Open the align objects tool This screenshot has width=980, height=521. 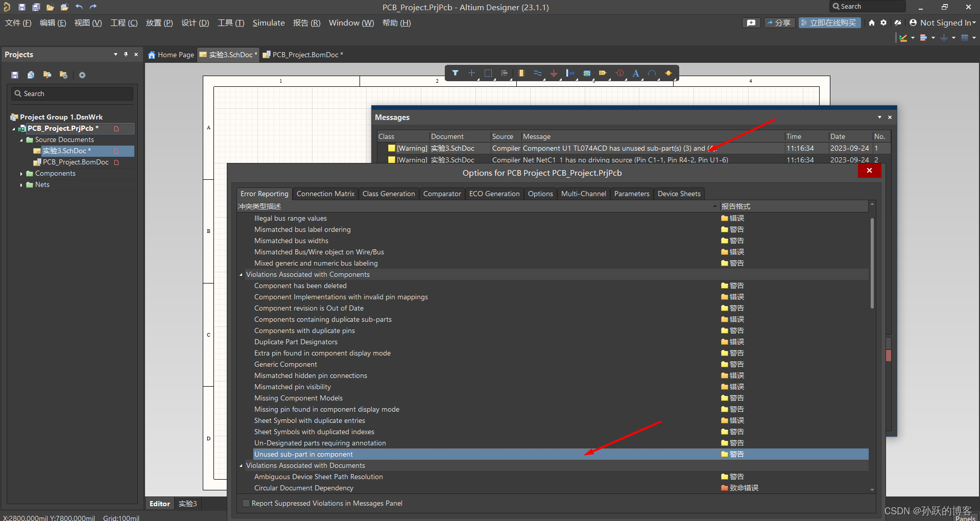(505, 73)
